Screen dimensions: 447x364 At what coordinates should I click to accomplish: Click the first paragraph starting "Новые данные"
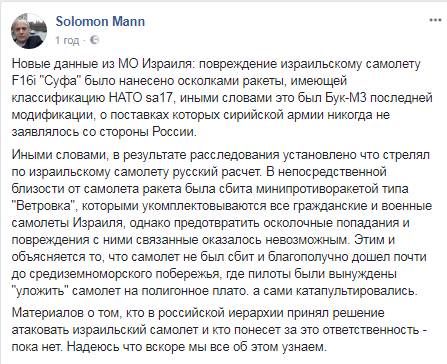point(222,98)
